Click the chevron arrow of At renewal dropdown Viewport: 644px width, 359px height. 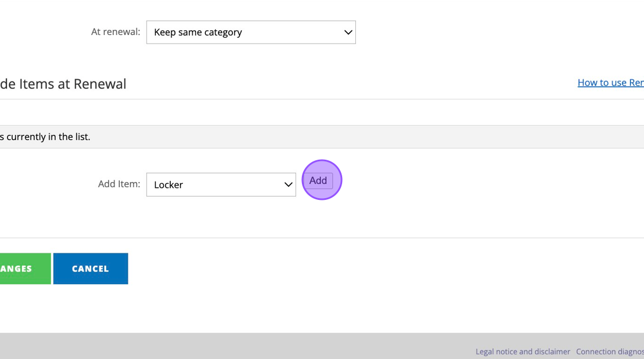pos(348,32)
